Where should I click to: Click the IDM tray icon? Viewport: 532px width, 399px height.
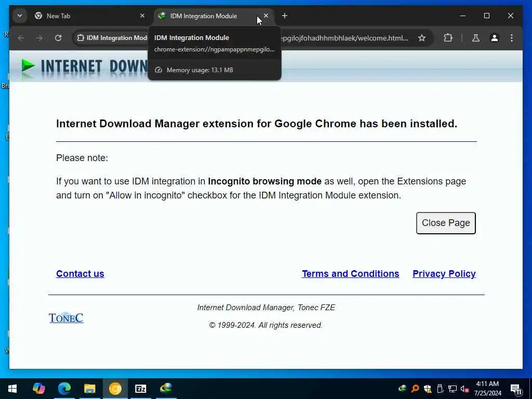click(x=403, y=389)
